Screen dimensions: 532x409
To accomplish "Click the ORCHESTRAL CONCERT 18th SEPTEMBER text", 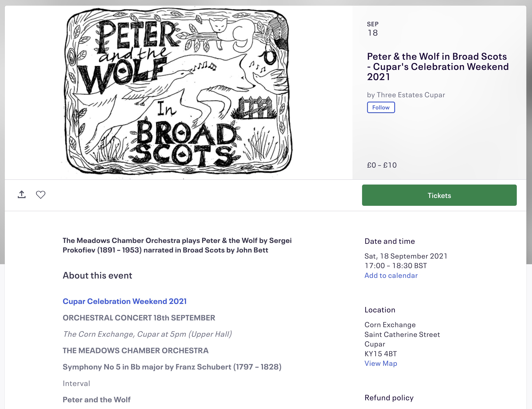I will [x=139, y=318].
